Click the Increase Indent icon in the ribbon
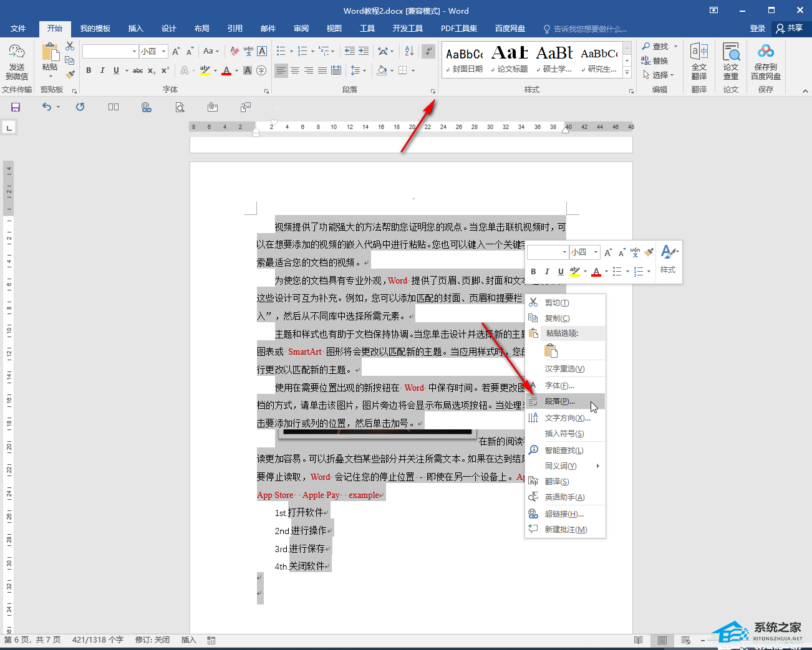Screen dimensions: 812x650 point(364,51)
